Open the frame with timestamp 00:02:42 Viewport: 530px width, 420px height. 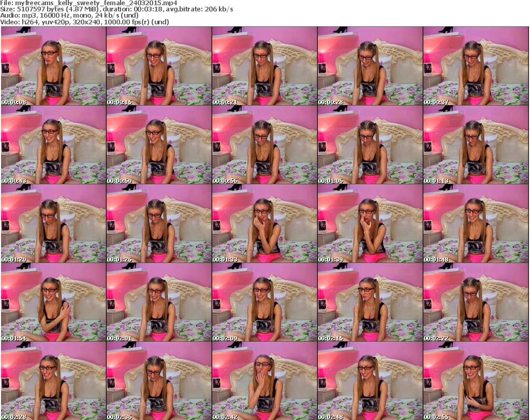[264, 381]
